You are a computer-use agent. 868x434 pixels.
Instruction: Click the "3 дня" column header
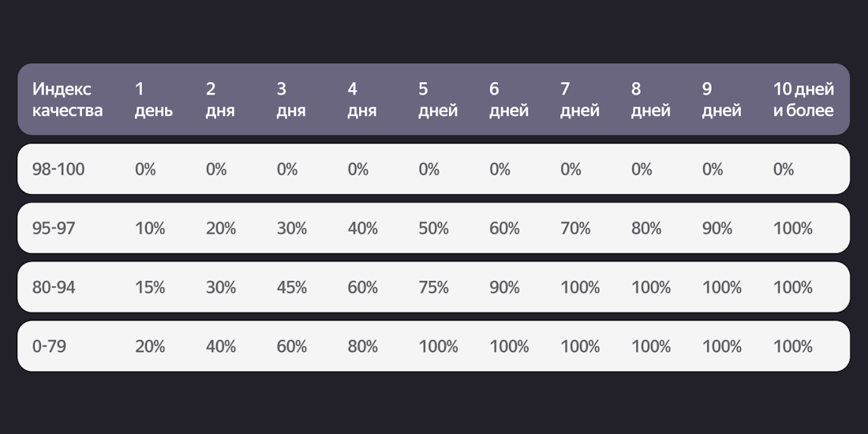pos(290,99)
